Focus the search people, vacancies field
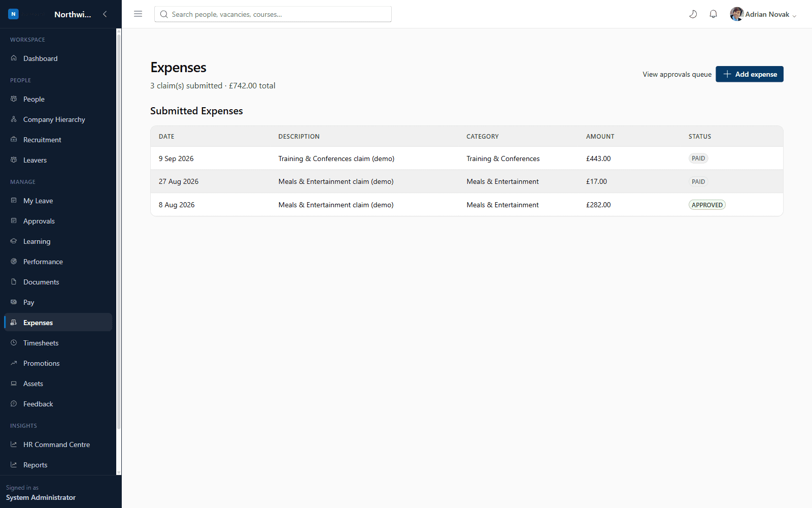Image resolution: width=812 pixels, height=508 pixels. click(x=273, y=14)
